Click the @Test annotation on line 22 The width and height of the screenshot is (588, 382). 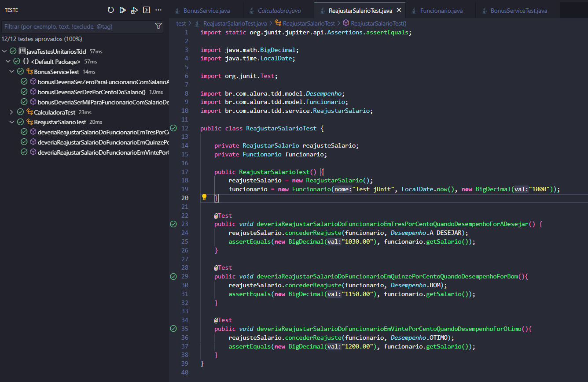tap(223, 215)
